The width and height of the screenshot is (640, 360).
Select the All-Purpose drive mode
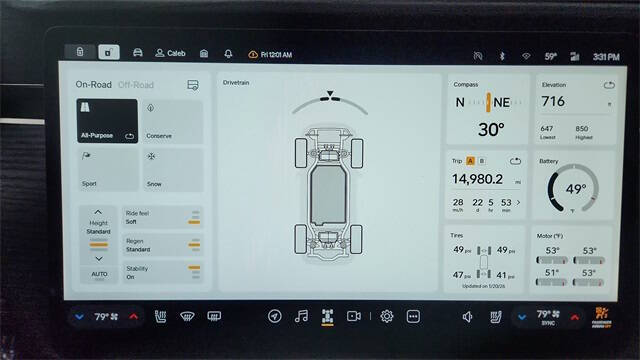107,121
